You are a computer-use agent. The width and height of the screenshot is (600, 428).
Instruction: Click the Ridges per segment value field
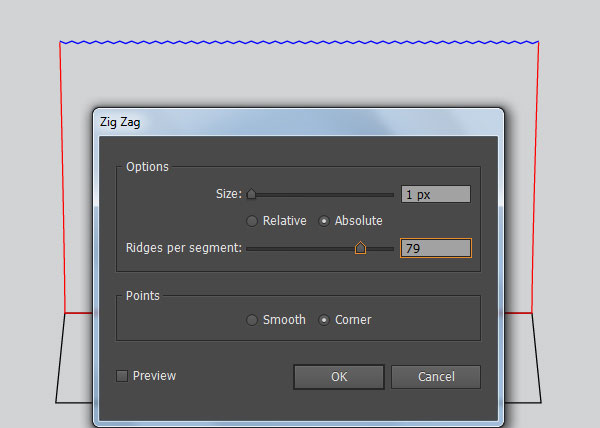pyautogui.click(x=436, y=248)
